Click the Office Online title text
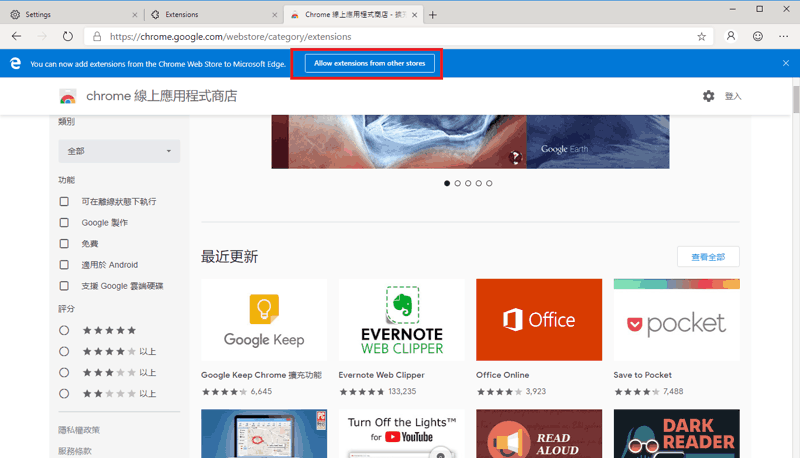This screenshot has height=458, width=800. (x=503, y=375)
